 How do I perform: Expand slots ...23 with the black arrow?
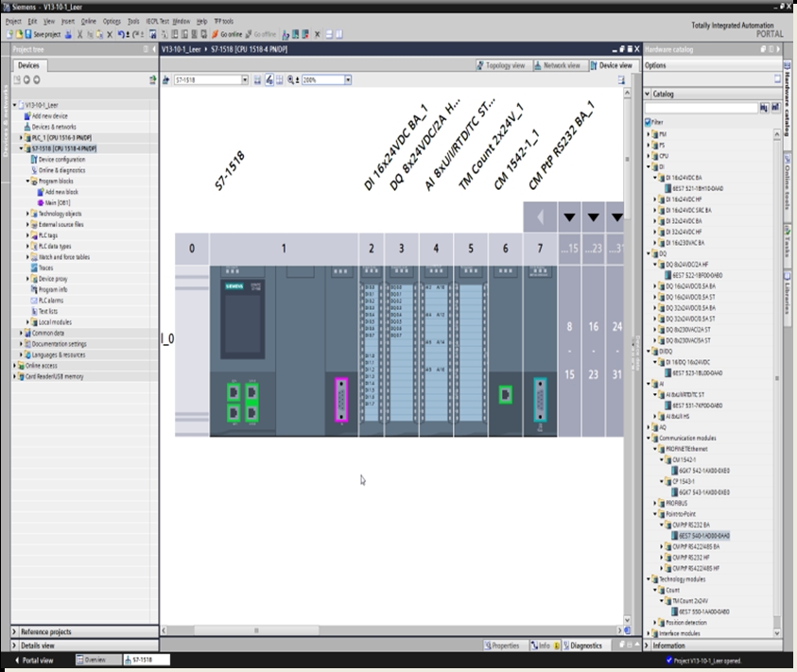click(x=593, y=217)
